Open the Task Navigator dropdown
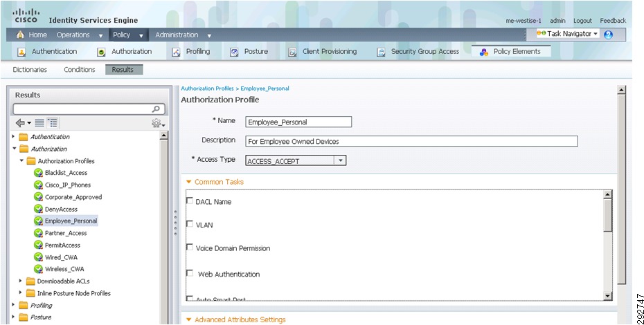The width and height of the screenshot is (644, 325). click(x=568, y=34)
